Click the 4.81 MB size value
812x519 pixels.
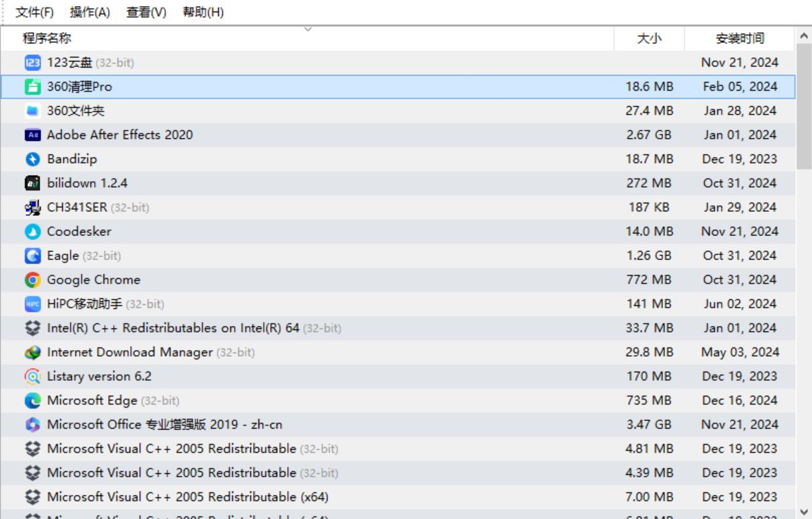click(649, 449)
